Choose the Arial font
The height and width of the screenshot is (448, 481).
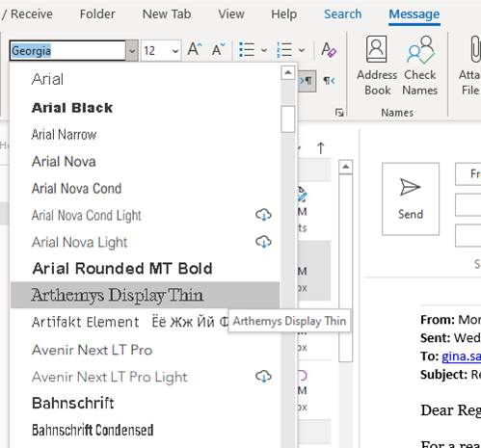pos(145,79)
